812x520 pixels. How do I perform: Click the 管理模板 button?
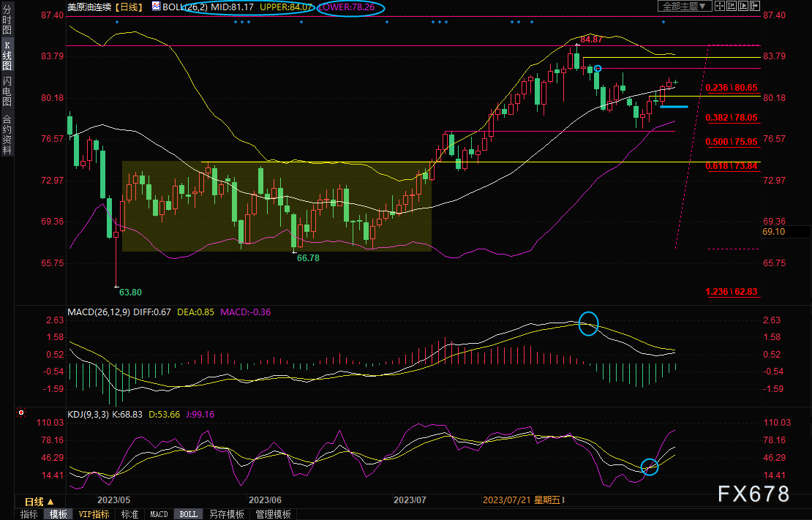273,514
